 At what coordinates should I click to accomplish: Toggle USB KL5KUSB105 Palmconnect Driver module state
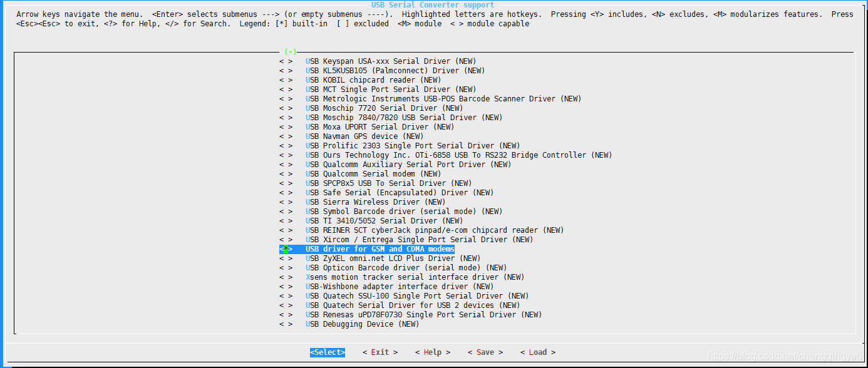point(286,71)
